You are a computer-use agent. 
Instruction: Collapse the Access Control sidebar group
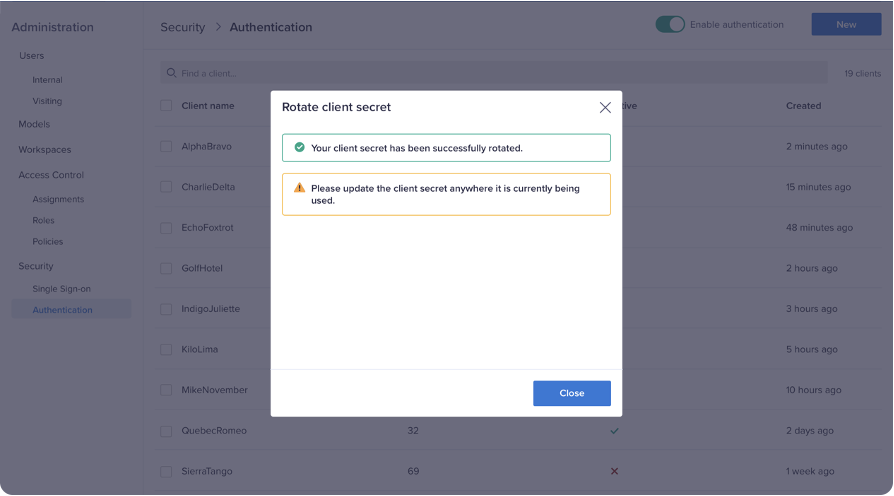[51, 175]
